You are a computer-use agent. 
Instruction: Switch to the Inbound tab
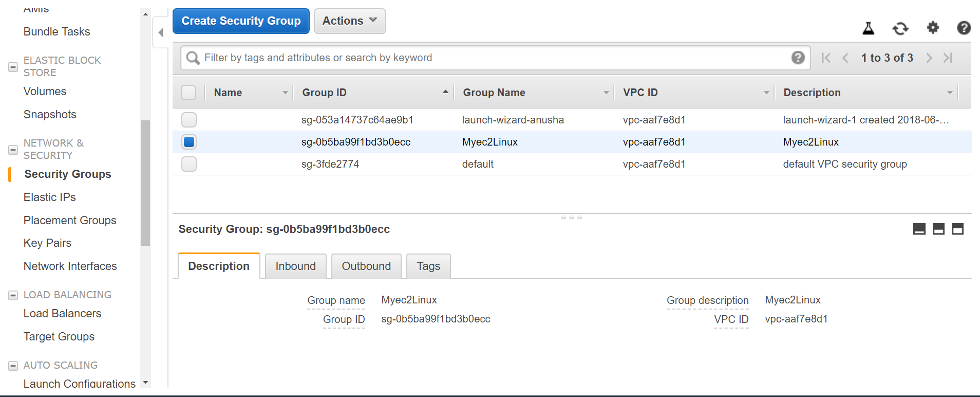(295, 266)
